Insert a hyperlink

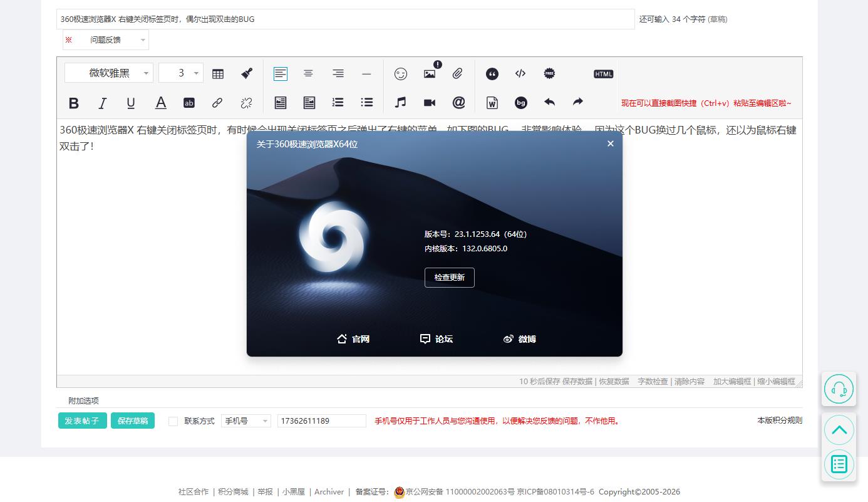coord(217,103)
